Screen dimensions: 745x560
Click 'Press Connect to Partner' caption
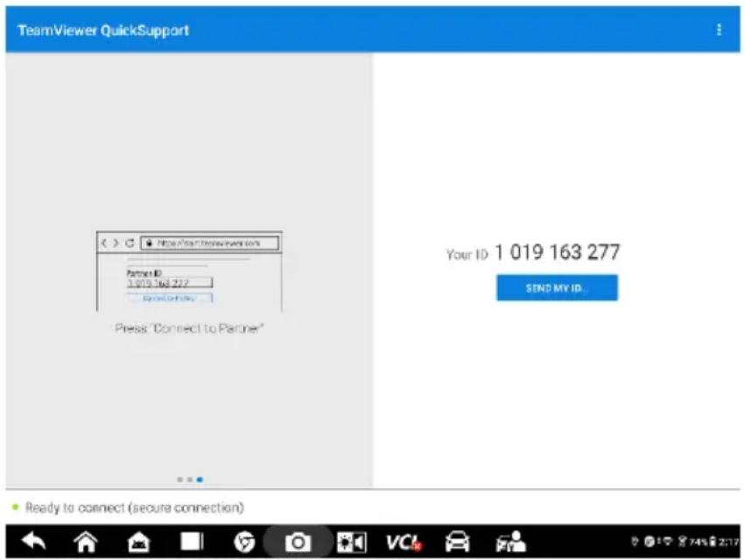coord(189,328)
